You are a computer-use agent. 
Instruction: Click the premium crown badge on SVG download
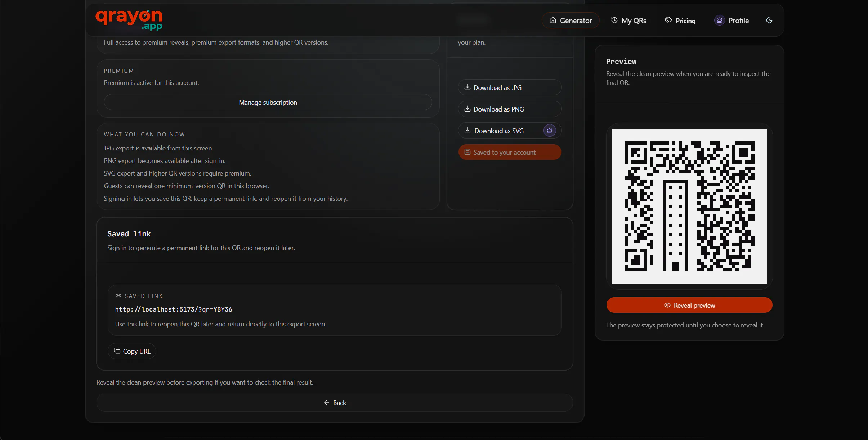coord(550,131)
